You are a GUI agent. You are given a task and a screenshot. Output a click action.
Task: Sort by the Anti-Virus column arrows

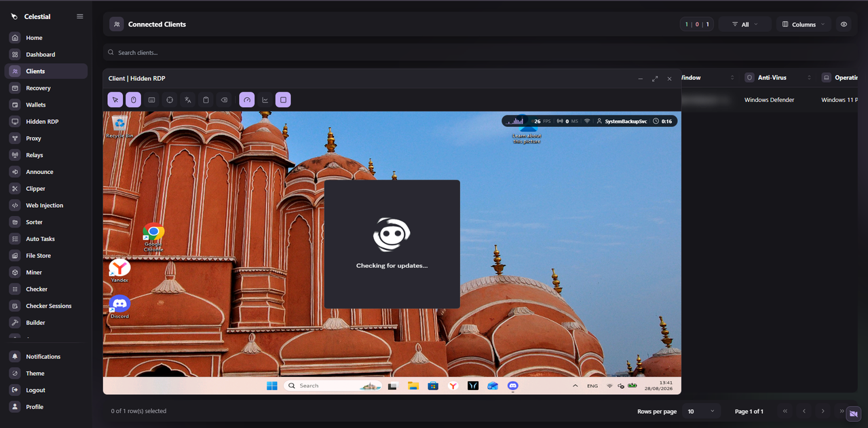point(809,77)
